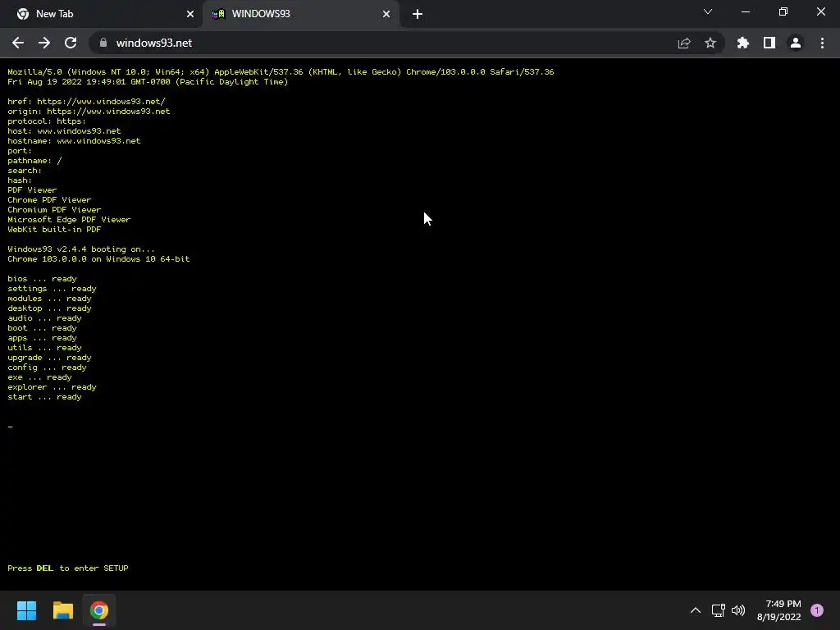Toggle the Chrome side panel icon
This screenshot has height=630, width=840.
[x=769, y=43]
